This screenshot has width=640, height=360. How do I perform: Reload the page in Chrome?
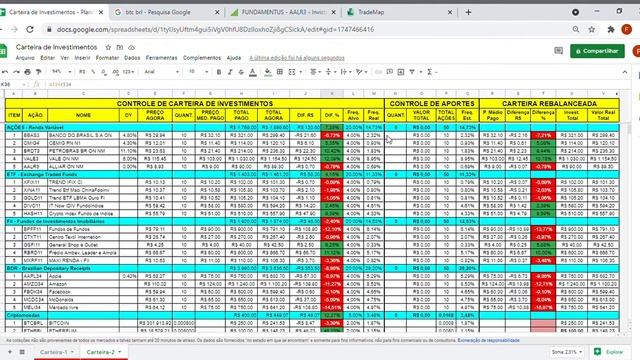point(30,29)
